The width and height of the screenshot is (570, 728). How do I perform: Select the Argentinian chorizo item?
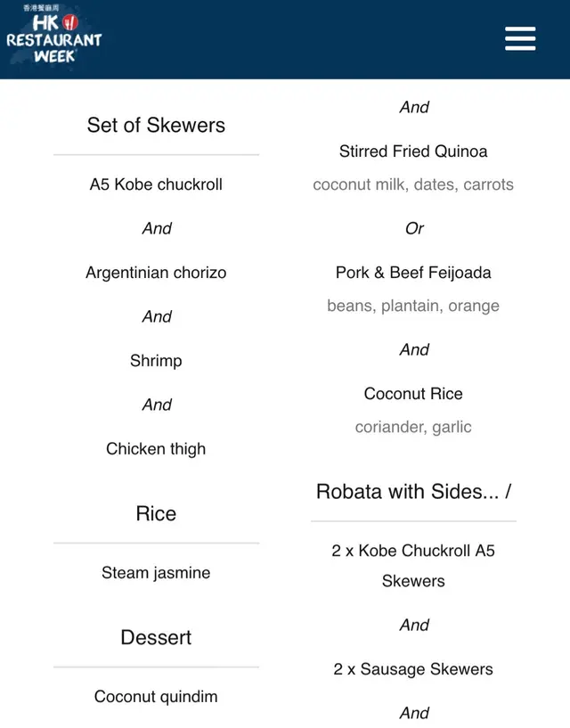point(156,273)
